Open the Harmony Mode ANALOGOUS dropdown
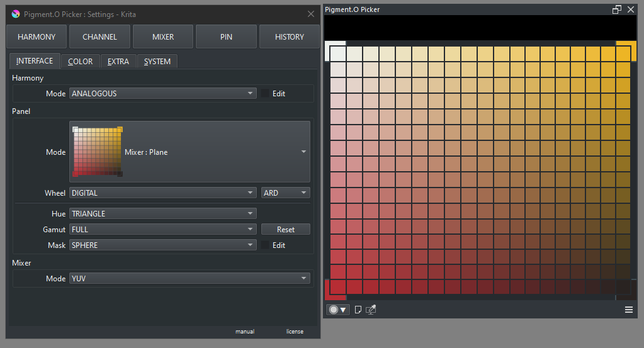The image size is (644, 348). click(162, 94)
